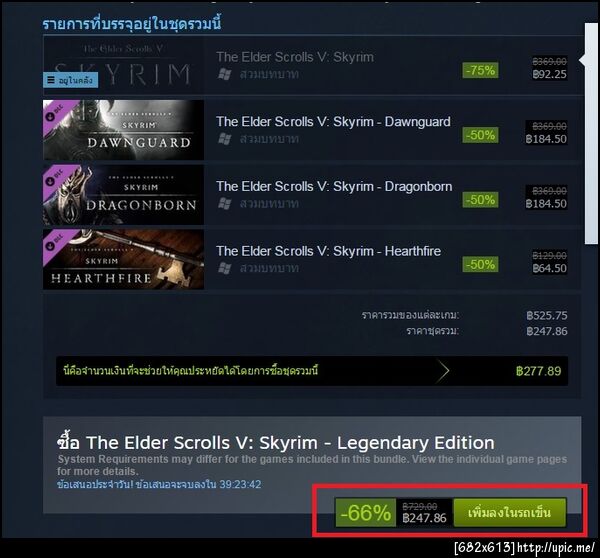Screen dimensions: 600x558
Task: Click the vertical scrollbar on the right
Action: [x=591, y=133]
